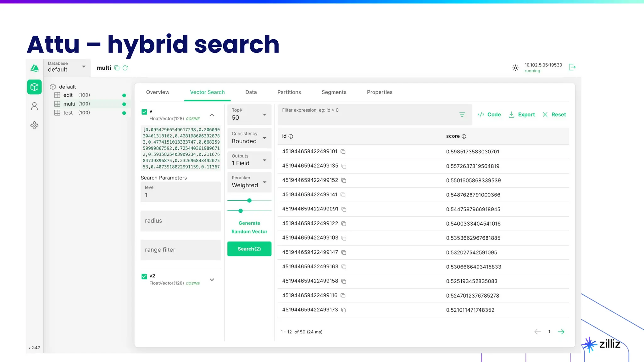Click the version label v 2.4.7
The image size is (644, 362).
pyautogui.click(x=34, y=348)
